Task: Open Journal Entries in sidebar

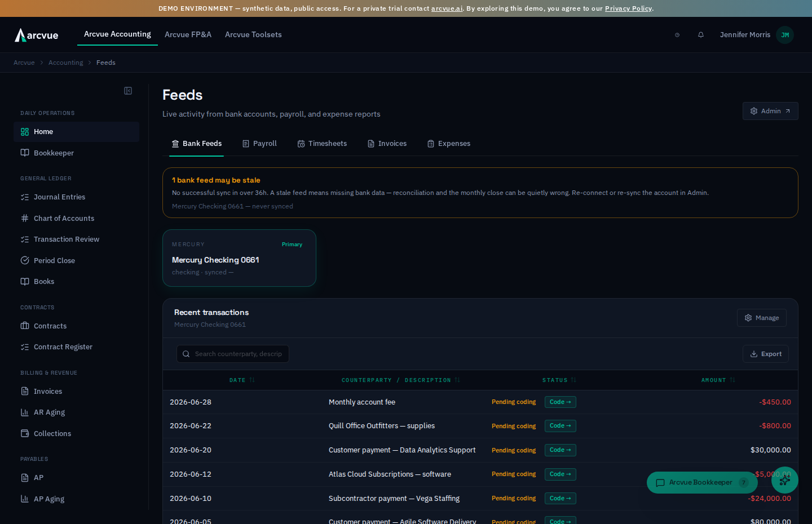Action: pyautogui.click(x=76, y=197)
